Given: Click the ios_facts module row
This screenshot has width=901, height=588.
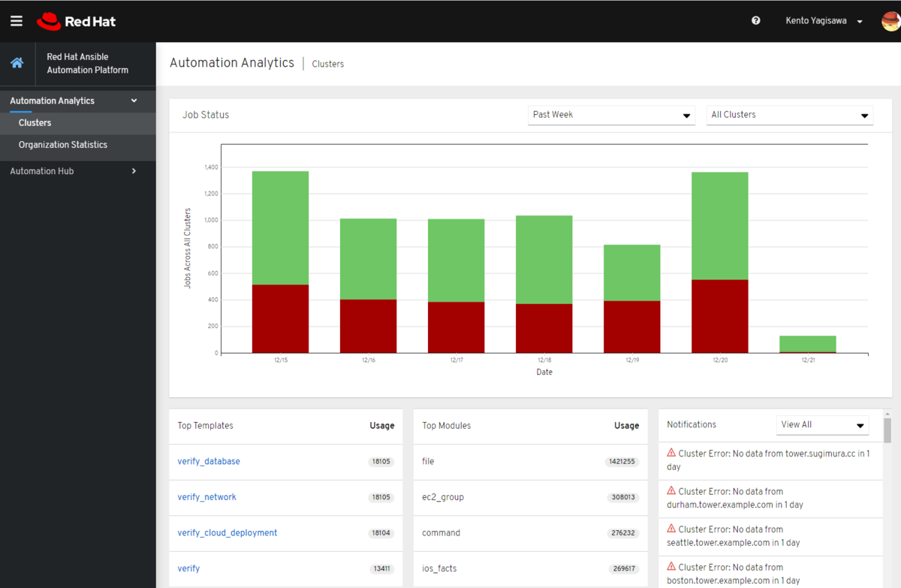Looking at the screenshot, I should 530,568.
